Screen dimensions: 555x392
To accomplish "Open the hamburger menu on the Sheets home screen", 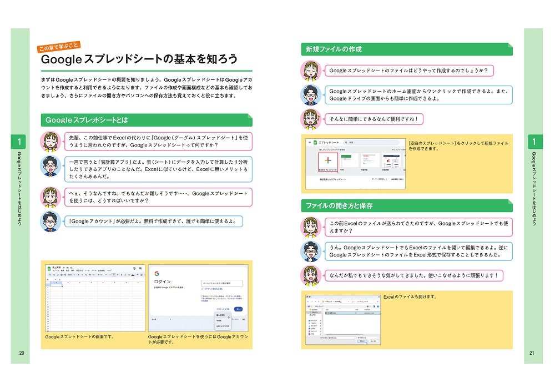I will coord(309,143).
